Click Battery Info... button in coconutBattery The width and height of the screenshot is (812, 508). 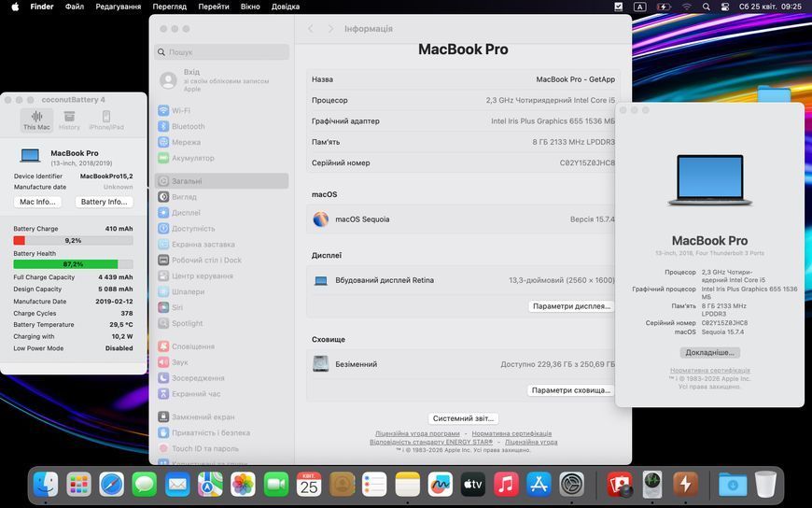click(x=105, y=202)
